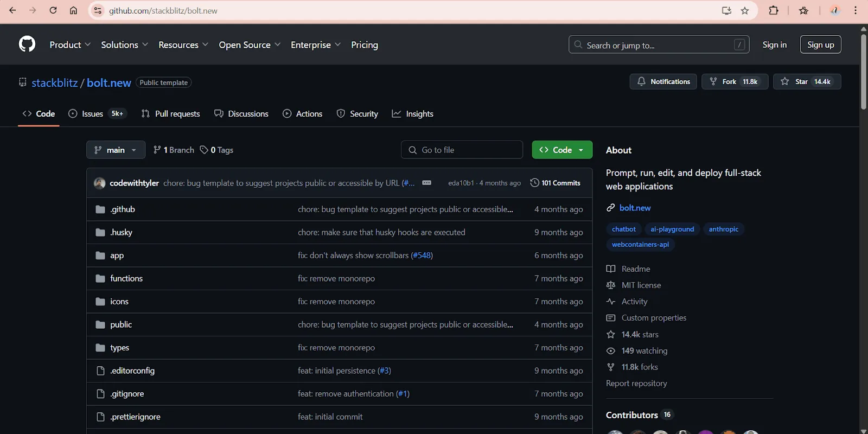The height and width of the screenshot is (434, 868).
Task: View 0 Tags link
Action: coord(216,150)
